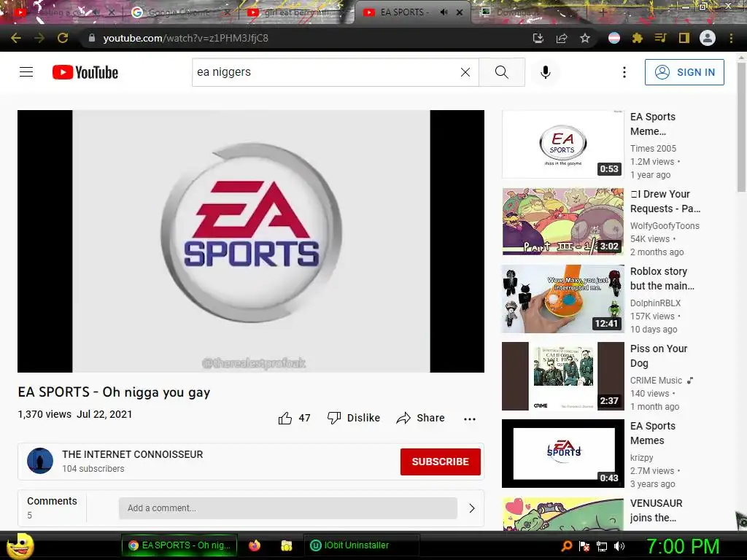
Task: Click the youtube.com address bar URL
Action: coord(186,38)
